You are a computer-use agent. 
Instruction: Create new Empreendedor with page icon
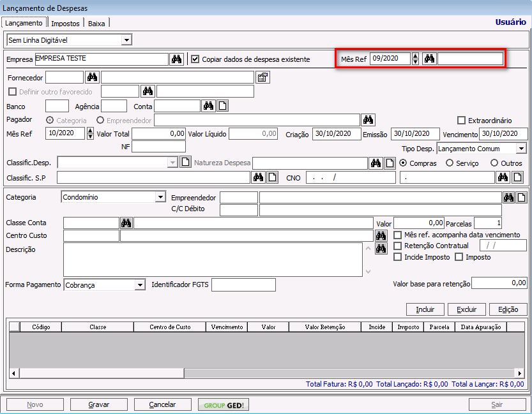pos(522,198)
